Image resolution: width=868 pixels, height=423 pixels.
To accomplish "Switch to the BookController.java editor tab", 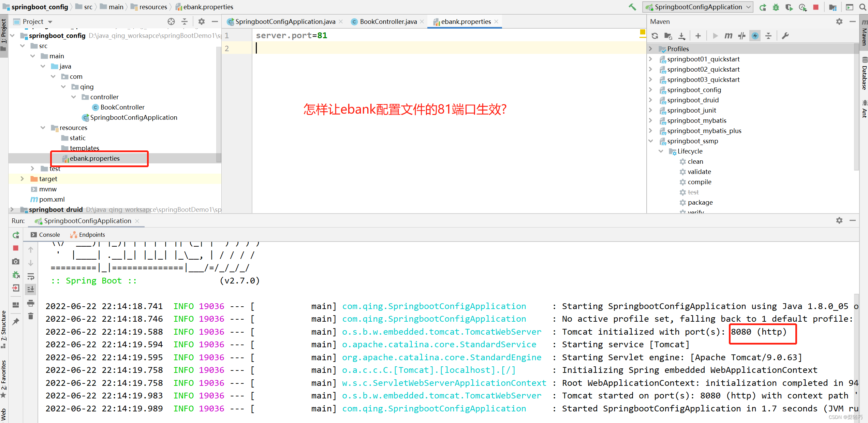I will point(387,21).
